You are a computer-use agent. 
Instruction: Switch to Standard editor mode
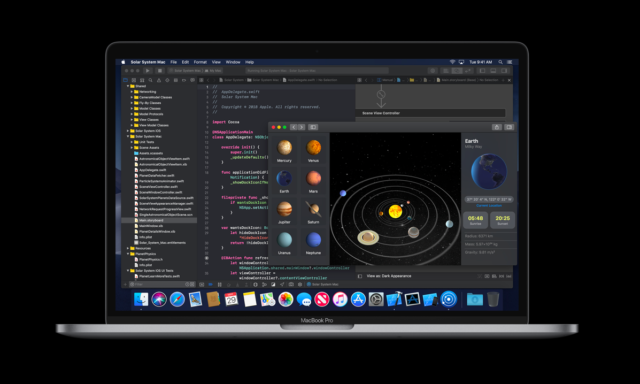coord(447,71)
